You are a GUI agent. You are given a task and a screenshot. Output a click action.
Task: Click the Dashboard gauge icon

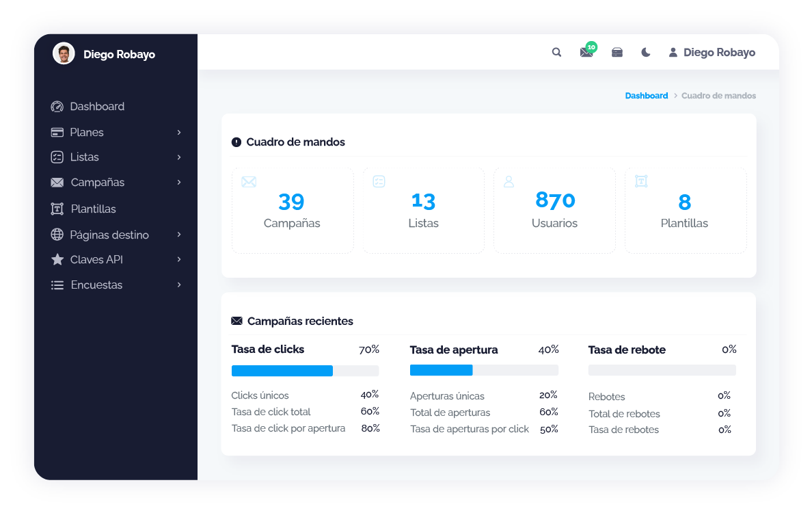pyautogui.click(x=57, y=107)
